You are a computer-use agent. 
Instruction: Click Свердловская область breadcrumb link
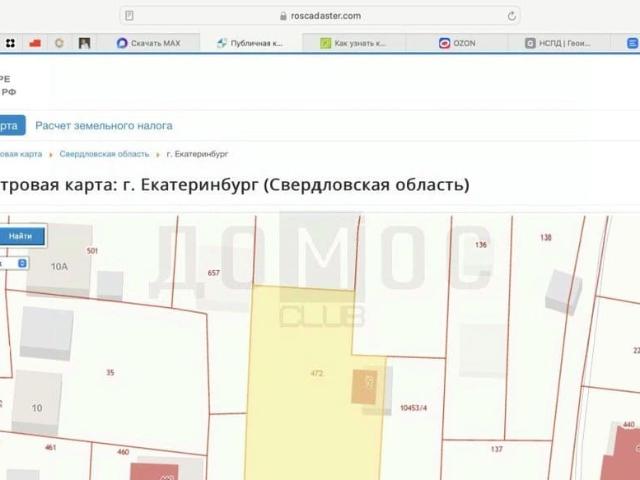click(104, 154)
